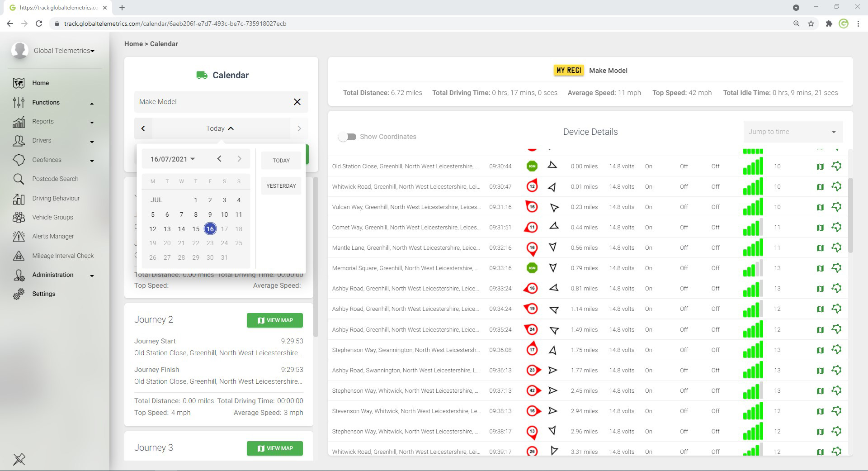Viewport: 868px width, 471px height.
Task: Click speed marker 42 on Stephenson Way row
Action: click(532, 390)
